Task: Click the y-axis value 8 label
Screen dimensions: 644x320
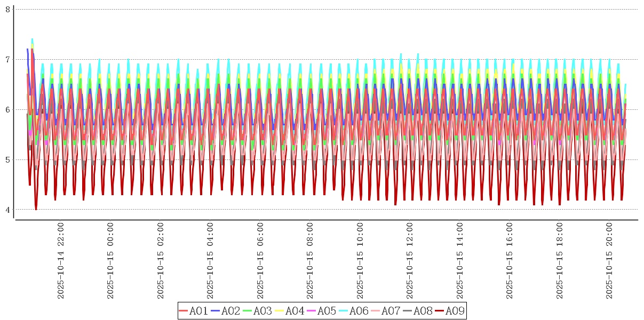Action: pos(7,9)
